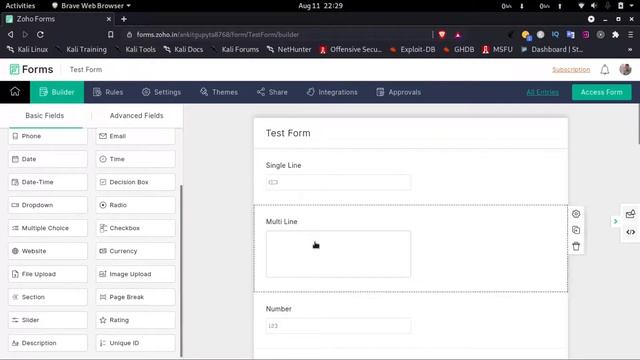Open Exploit-DB bookmark

pos(413,49)
